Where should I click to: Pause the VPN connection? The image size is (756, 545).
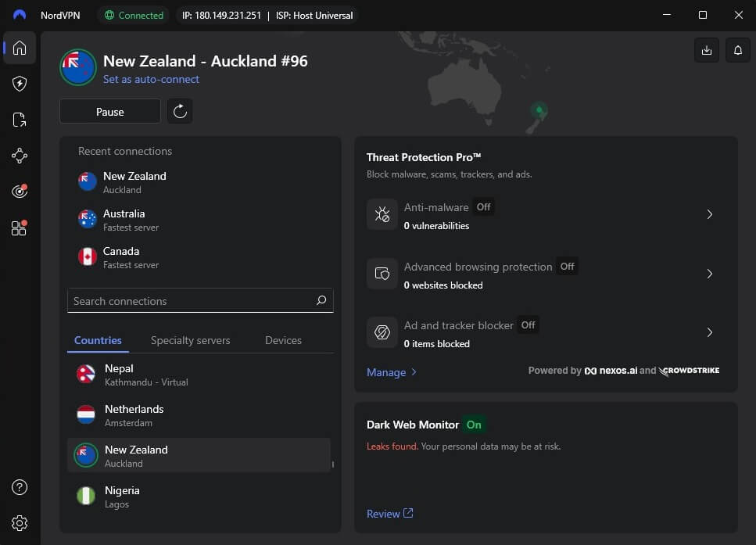pos(110,111)
